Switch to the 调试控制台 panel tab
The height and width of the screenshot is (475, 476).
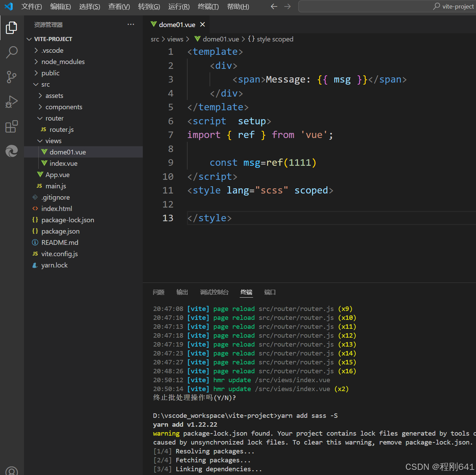[x=214, y=292]
